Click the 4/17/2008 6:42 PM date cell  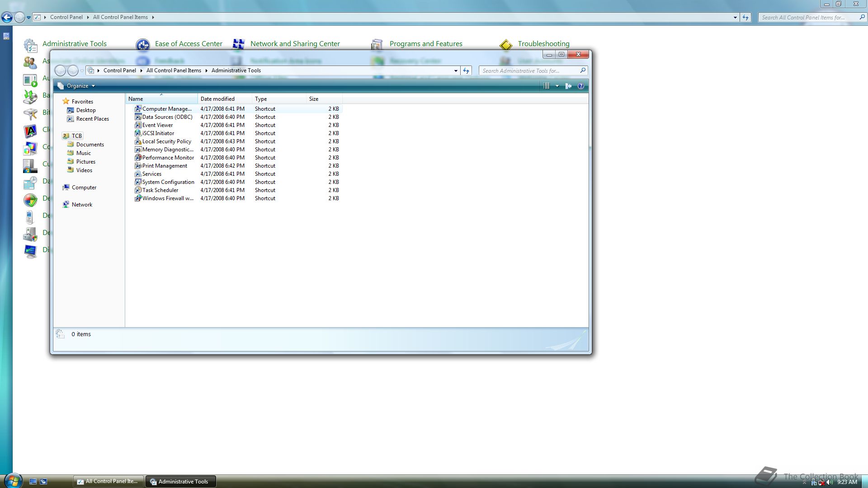[x=222, y=166]
